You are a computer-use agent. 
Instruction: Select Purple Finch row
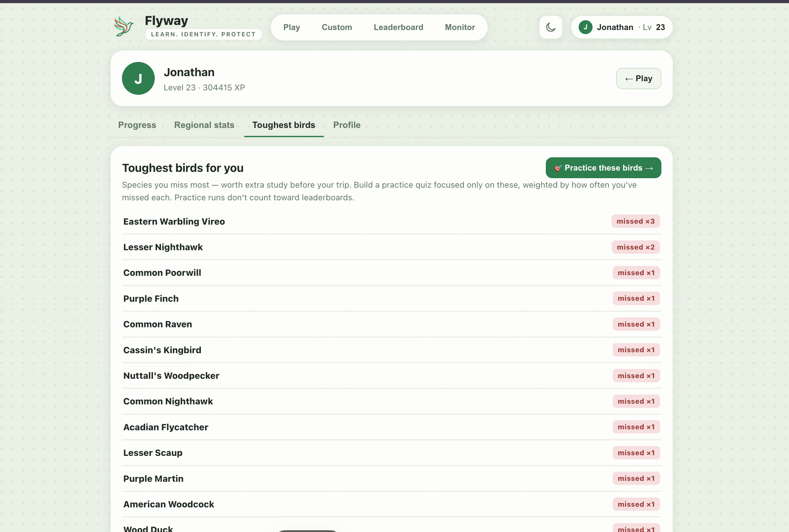pos(391,298)
